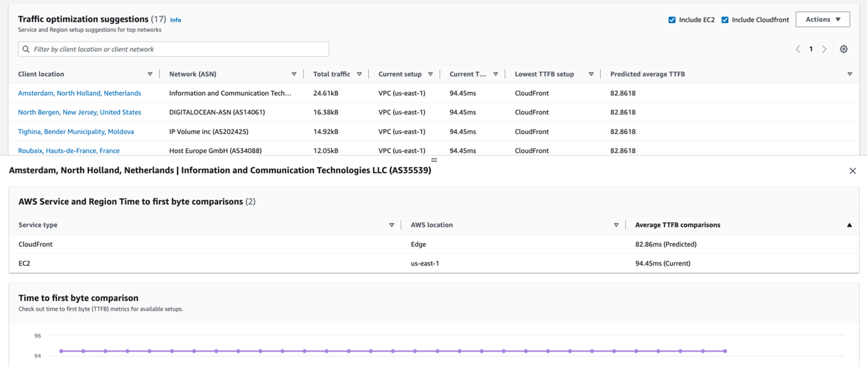Open table preferences gear icon
The height and width of the screenshot is (367, 868).
[843, 49]
